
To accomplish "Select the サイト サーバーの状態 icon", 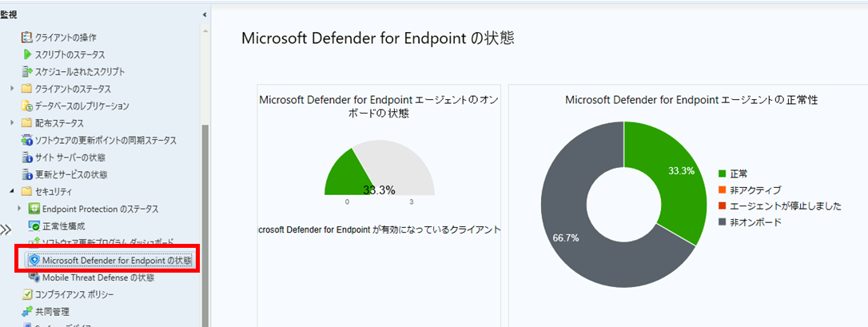I will click(x=26, y=158).
